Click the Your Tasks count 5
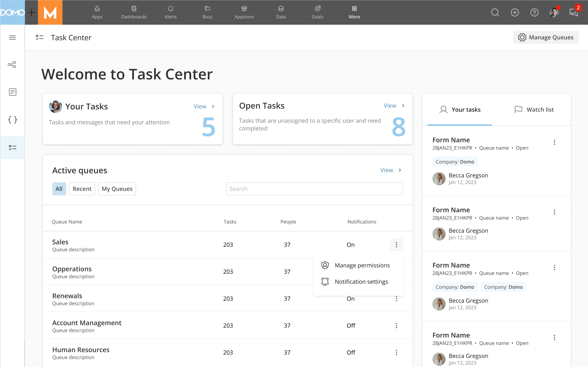Image resolution: width=588 pixels, height=367 pixels. pos(209,127)
